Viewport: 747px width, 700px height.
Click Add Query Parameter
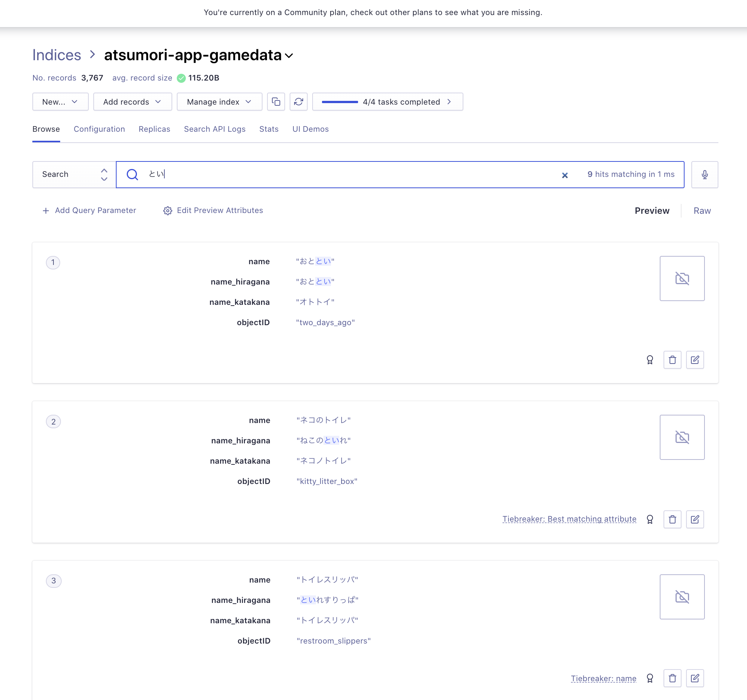(x=89, y=210)
